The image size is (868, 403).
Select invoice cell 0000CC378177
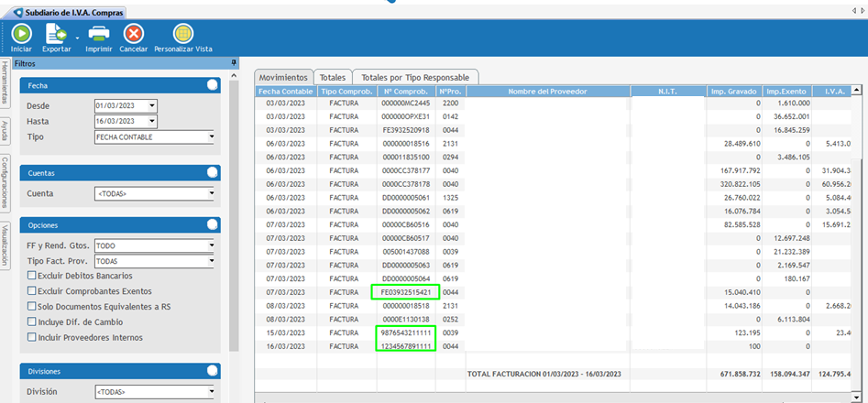pos(406,170)
